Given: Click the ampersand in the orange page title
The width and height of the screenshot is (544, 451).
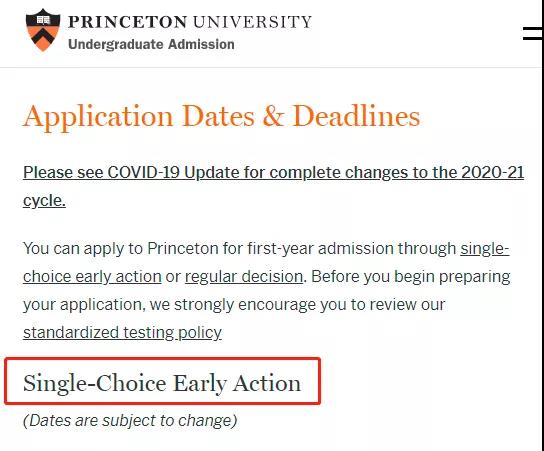Looking at the screenshot, I should pyautogui.click(x=274, y=116).
